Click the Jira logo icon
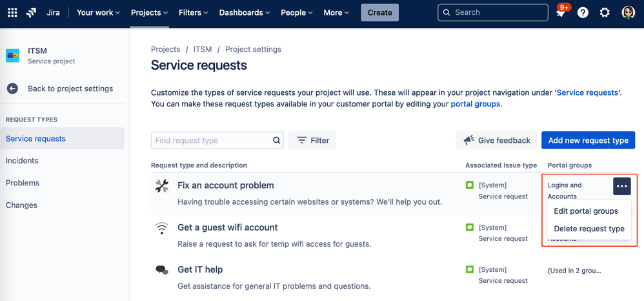The width and height of the screenshot is (644, 301). click(31, 13)
